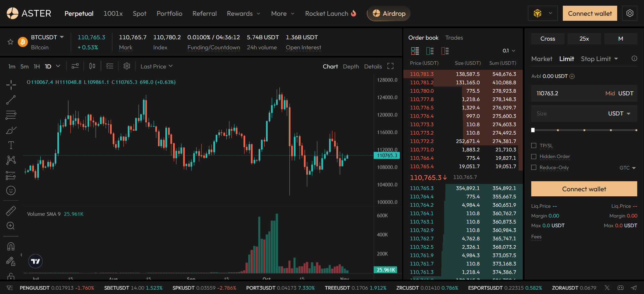Enable the Reduce-Only checkbox
This screenshot has height=294, width=644.
[534, 167]
